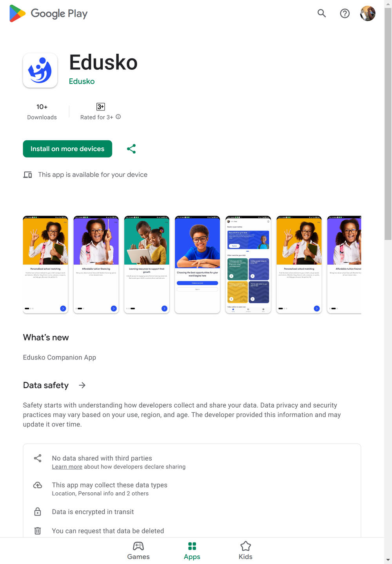Click the encrypted in transit lock icon
Image resolution: width=392 pixels, height=564 pixels.
(38, 512)
